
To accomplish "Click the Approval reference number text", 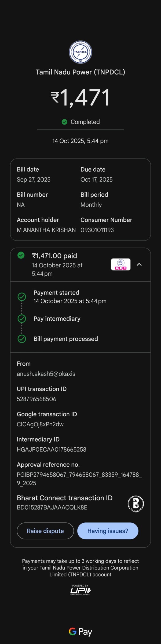I will pos(79,479).
